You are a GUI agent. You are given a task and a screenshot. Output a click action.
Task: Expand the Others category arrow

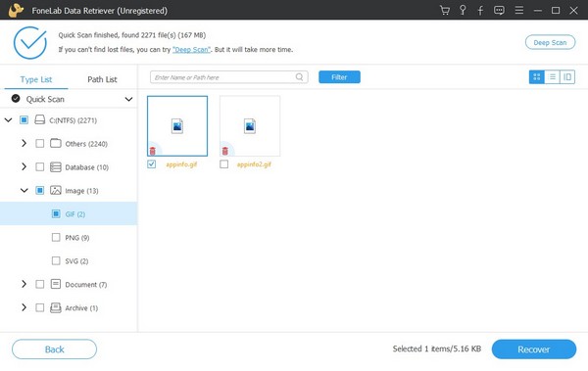[x=24, y=143]
